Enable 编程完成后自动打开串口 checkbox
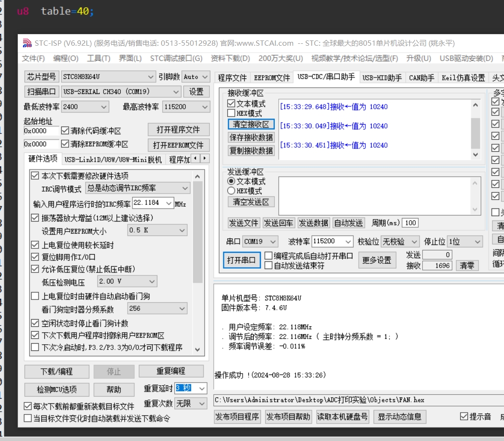The height and width of the screenshot is (441, 504). point(269,256)
